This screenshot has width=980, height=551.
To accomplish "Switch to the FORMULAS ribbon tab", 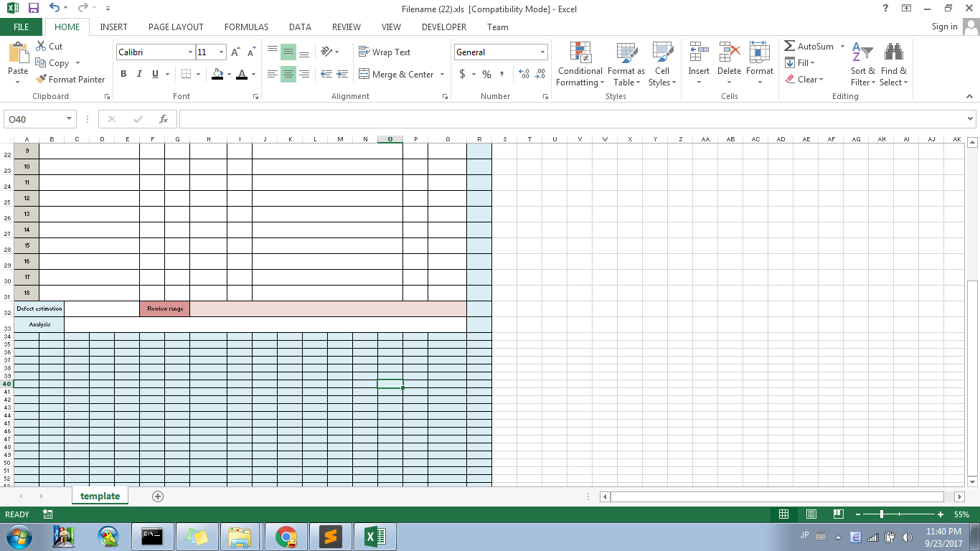I will click(246, 27).
